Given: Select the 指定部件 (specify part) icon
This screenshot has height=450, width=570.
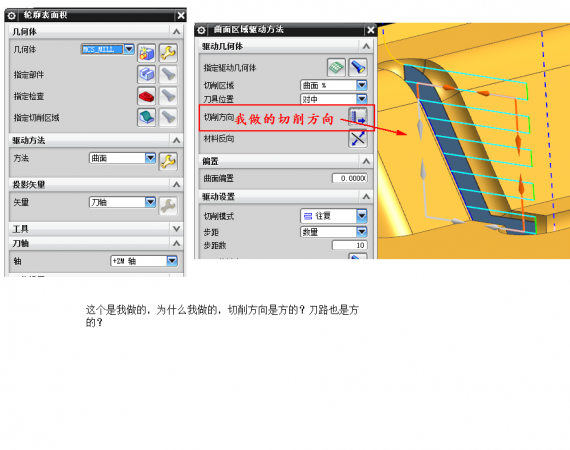Looking at the screenshot, I should tap(146, 75).
